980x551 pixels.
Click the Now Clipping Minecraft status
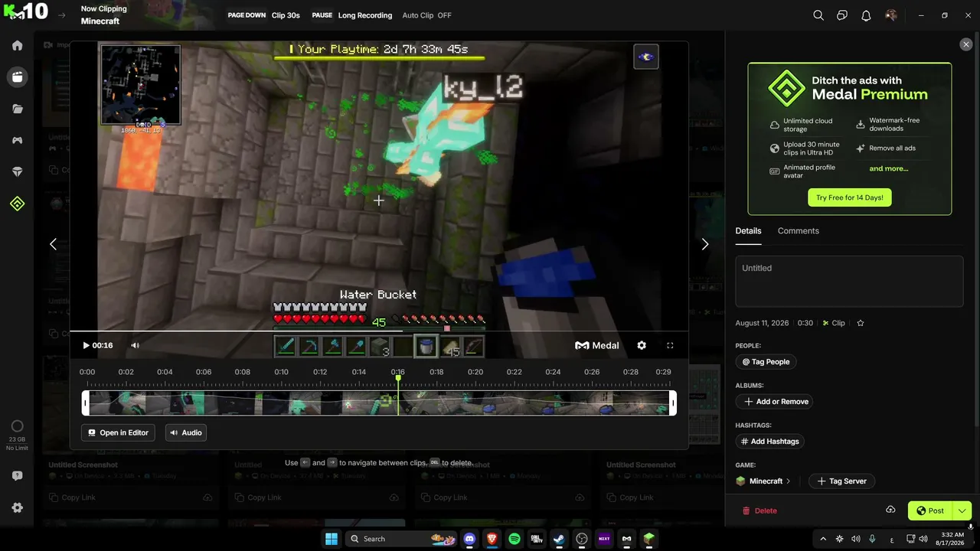103,15
